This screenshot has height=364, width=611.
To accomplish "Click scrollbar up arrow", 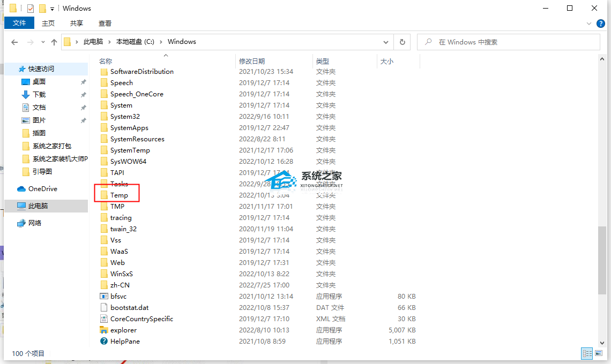I will click(602, 59).
